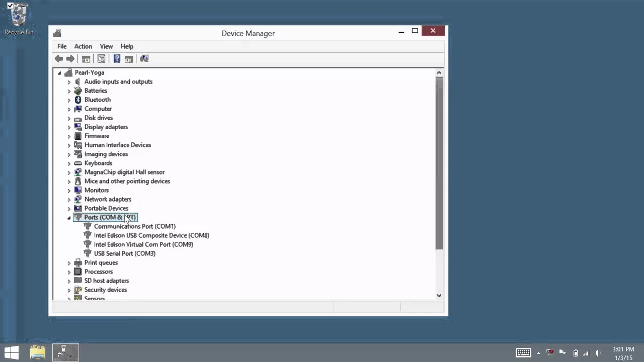Screen dimensions: 644x362
Task: Open File Explorer from the taskbar
Action: tap(38, 352)
